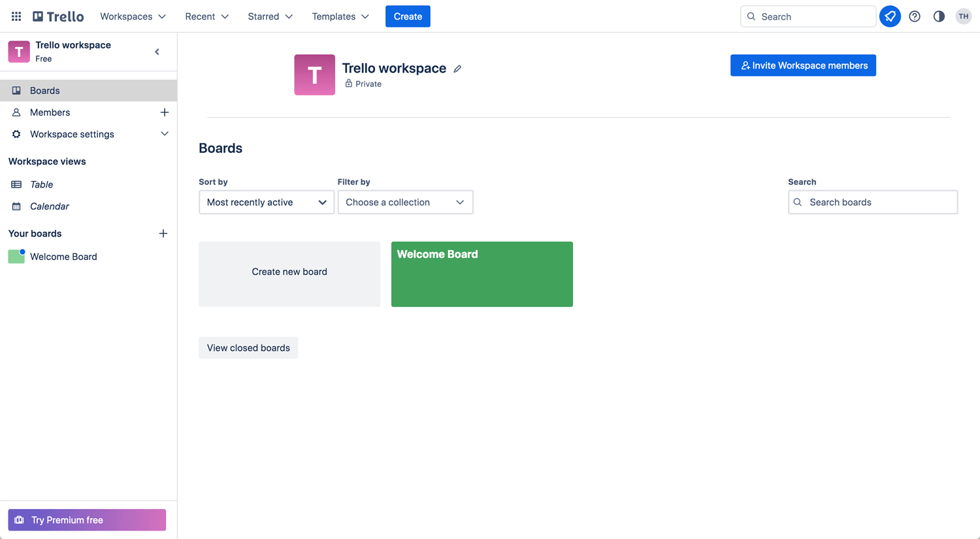Open the Starred dropdown menu
This screenshot has width=980, height=539.
pyautogui.click(x=270, y=16)
